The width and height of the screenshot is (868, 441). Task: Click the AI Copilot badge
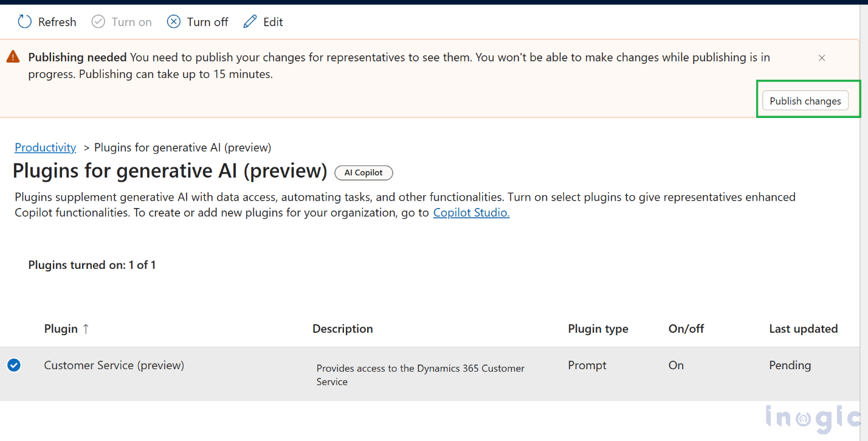363,173
